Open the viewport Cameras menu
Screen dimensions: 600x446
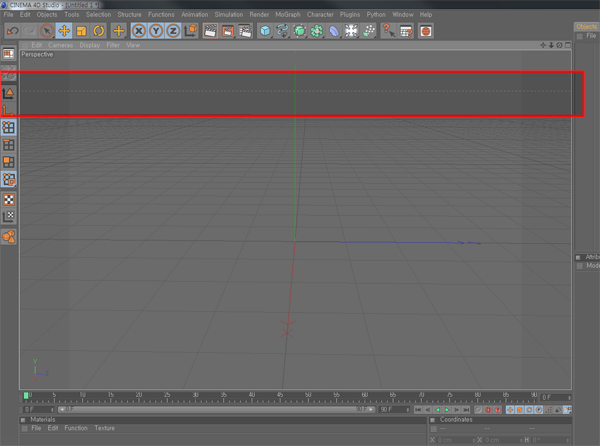60,45
